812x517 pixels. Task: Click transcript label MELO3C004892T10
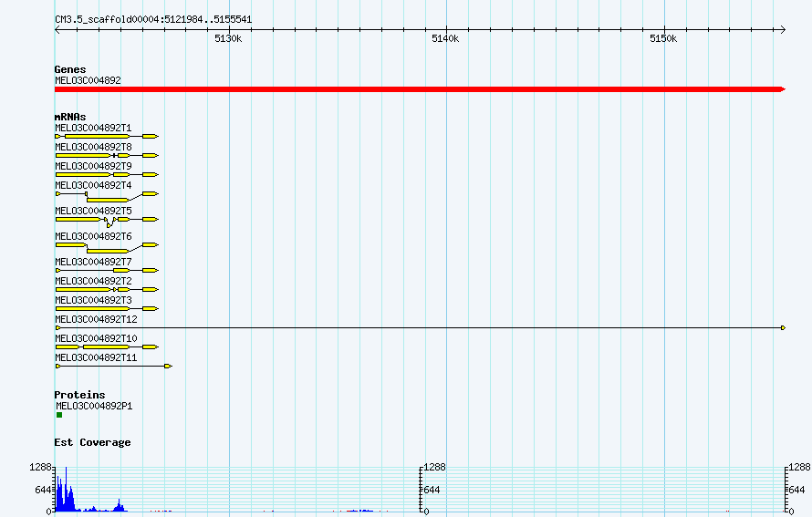point(96,338)
